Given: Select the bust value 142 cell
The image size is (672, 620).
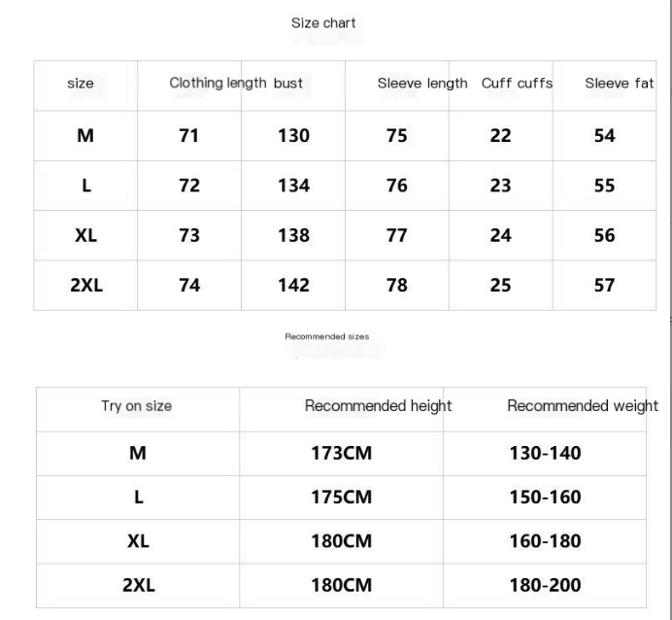Looking at the screenshot, I should coord(293,285).
